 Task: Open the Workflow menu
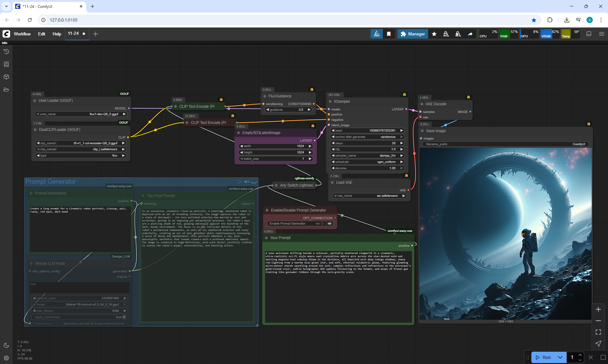22,34
